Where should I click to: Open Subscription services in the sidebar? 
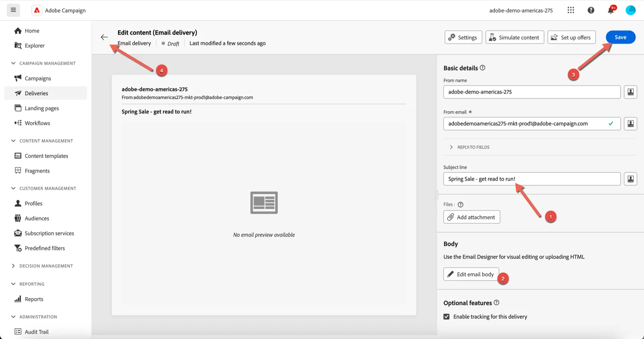(45, 233)
